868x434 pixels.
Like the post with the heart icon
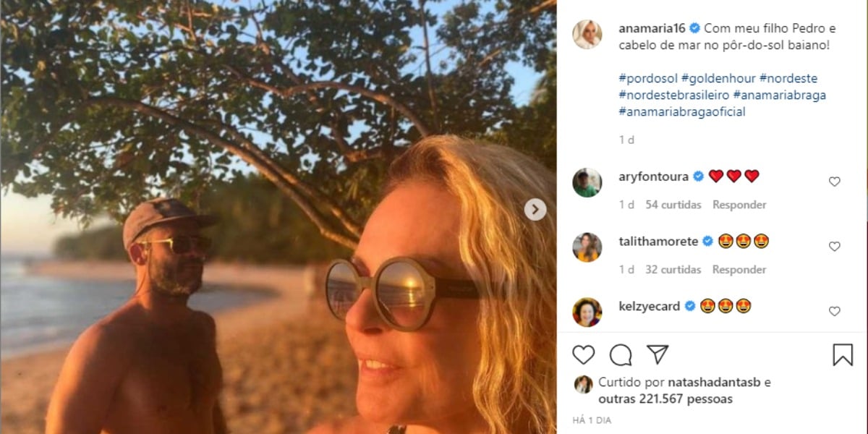coord(584,354)
